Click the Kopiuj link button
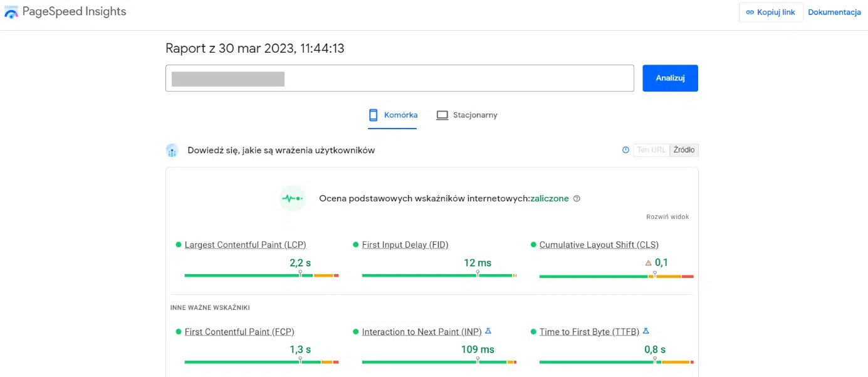868x377 pixels. click(771, 13)
